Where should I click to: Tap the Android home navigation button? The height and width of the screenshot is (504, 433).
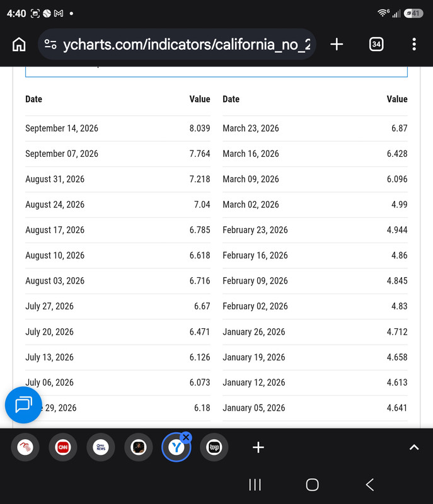pos(312,484)
